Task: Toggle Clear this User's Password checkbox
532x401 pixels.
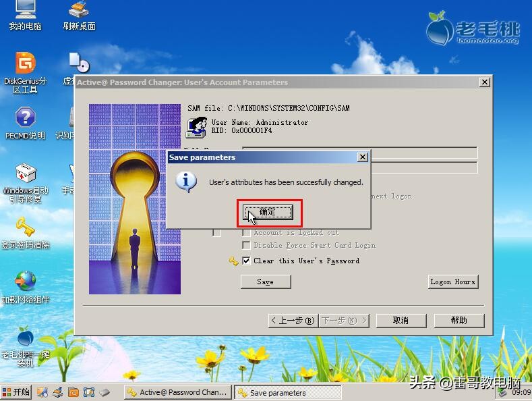Action: (x=246, y=261)
